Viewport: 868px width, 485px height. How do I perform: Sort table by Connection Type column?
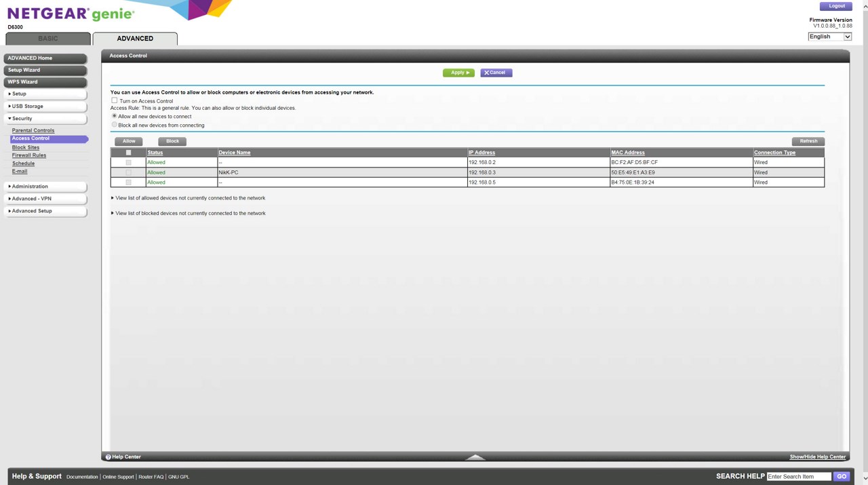pyautogui.click(x=774, y=153)
